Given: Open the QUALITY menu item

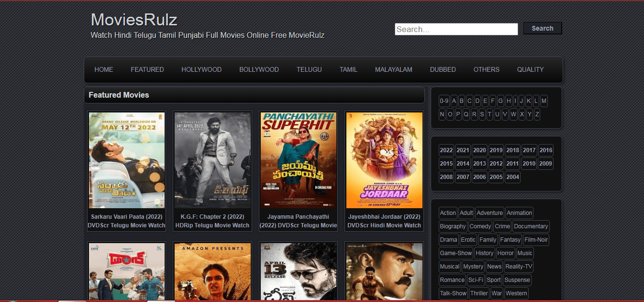Looking at the screenshot, I should (530, 69).
